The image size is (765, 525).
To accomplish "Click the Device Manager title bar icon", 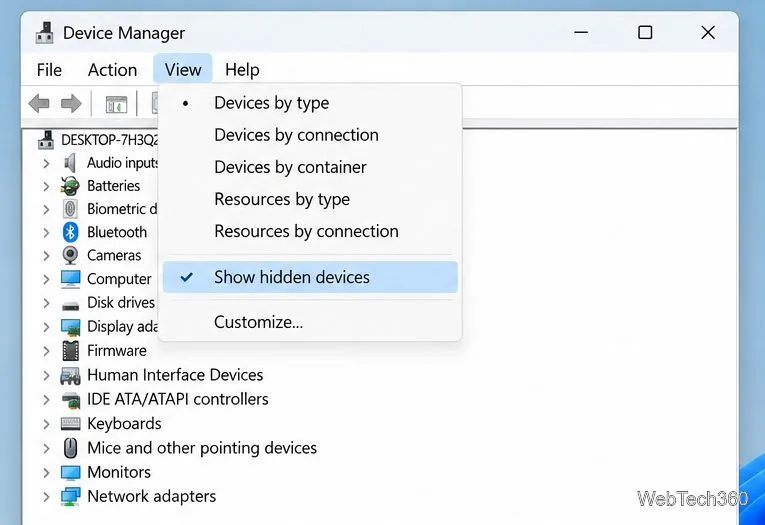I will tap(45, 33).
